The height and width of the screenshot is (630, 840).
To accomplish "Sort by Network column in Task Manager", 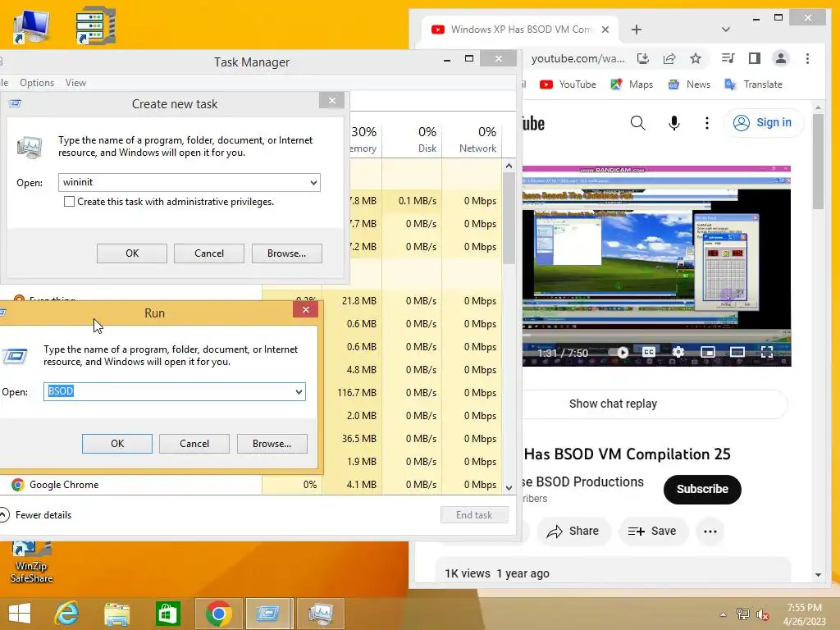I will (x=472, y=139).
